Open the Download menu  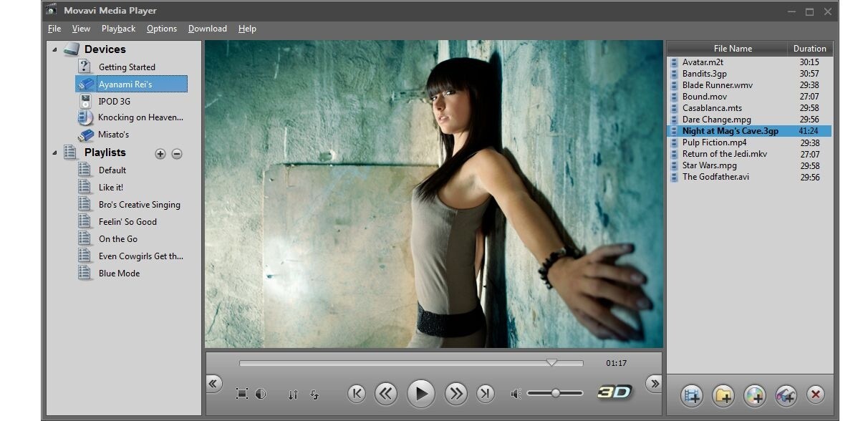point(207,29)
